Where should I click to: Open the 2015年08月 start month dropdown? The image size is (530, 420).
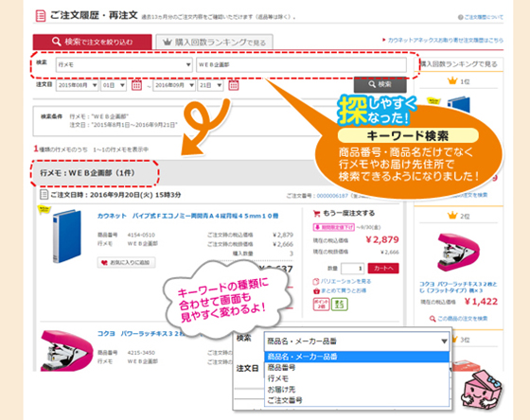tap(77, 85)
